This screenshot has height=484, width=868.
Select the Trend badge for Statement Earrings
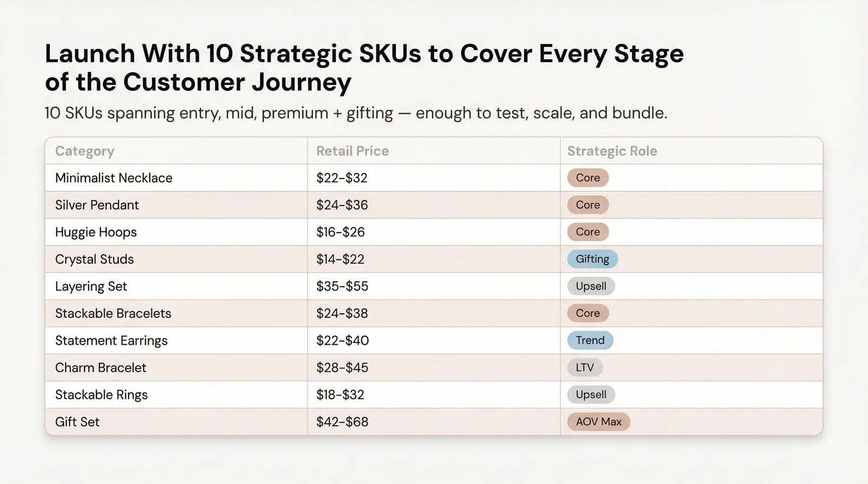click(x=590, y=340)
